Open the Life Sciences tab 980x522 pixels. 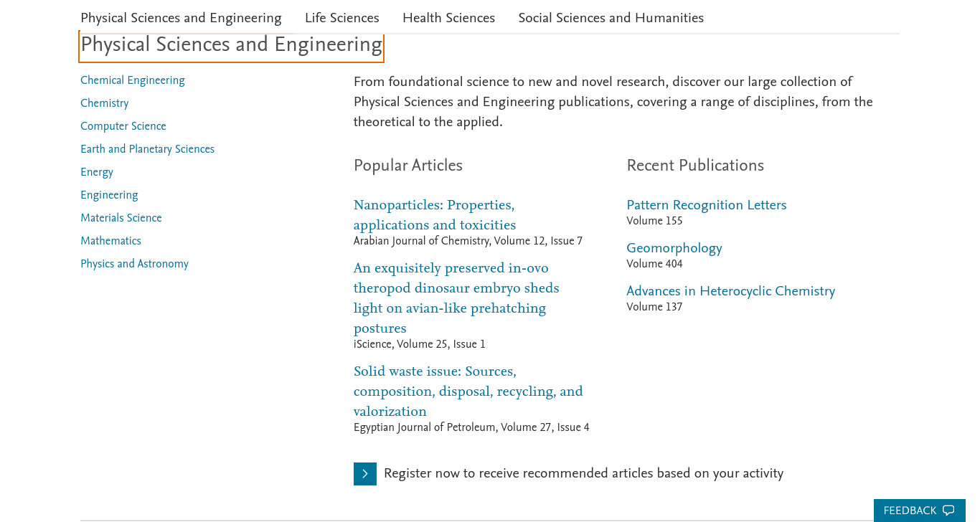click(x=341, y=18)
